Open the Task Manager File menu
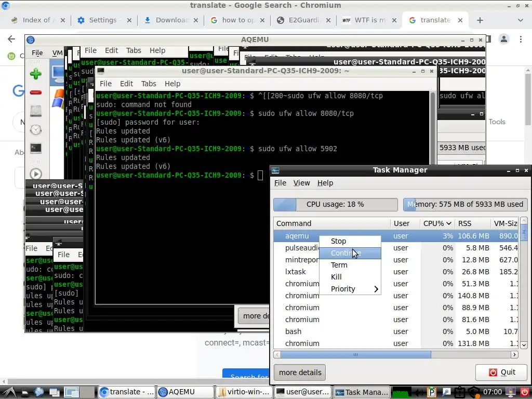The width and height of the screenshot is (532, 399). pyautogui.click(x=280, y=183)
